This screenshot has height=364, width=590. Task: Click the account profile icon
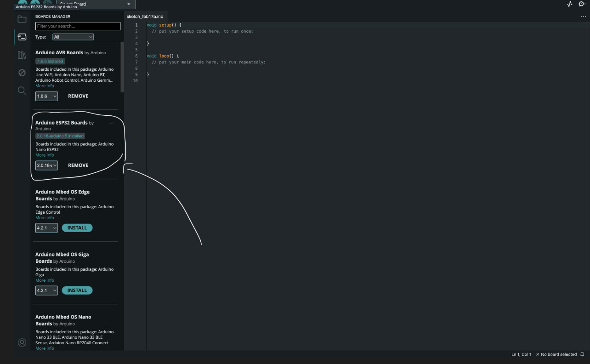click(22, 342)
